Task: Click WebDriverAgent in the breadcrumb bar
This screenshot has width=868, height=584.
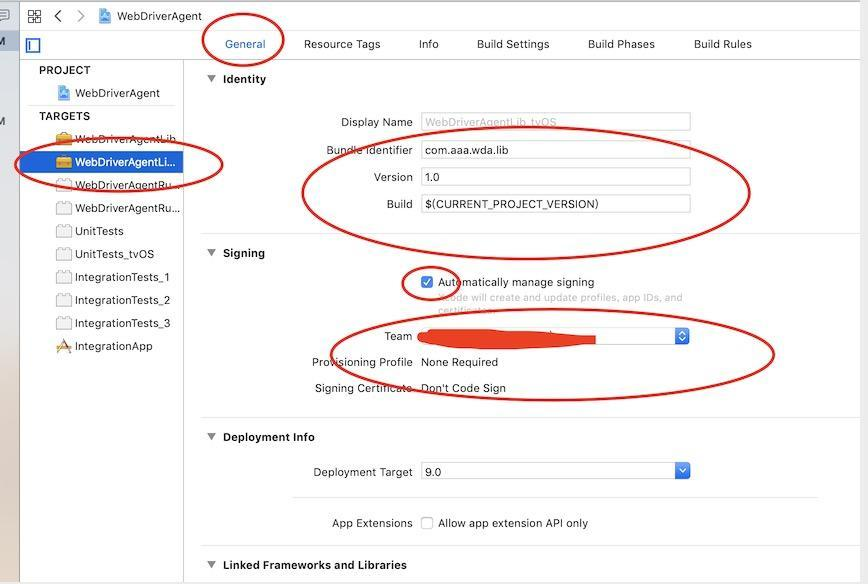Action: 159,16
